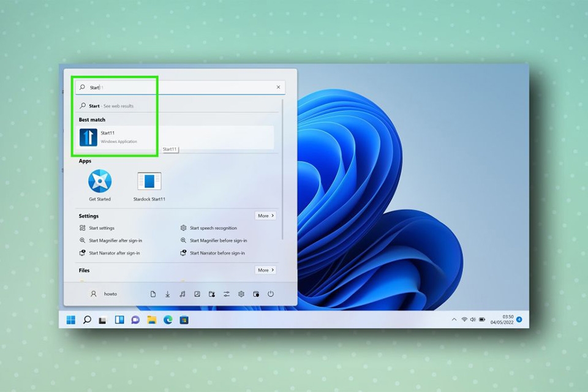This screenshot has width=588, height=392.
Task: Open the Pictures icon in the Start menu
Action: pyautogui.click(x=197, y=294)
